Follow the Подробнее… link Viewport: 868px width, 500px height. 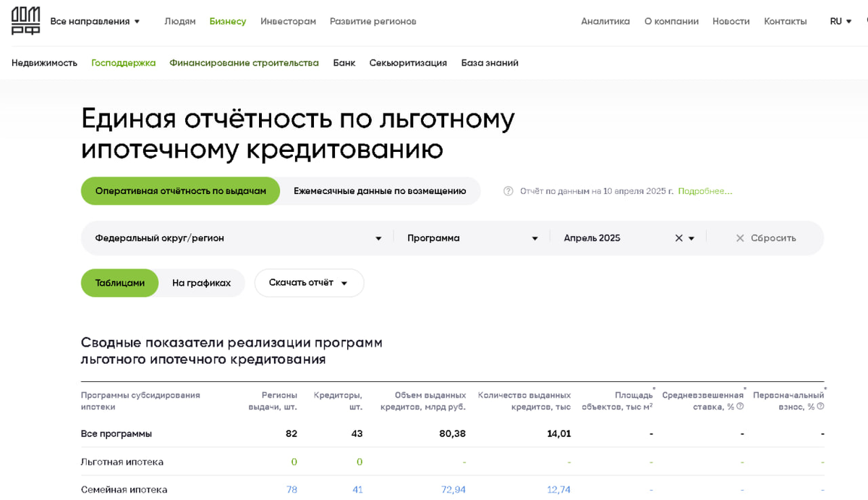(x=705, y=191)
